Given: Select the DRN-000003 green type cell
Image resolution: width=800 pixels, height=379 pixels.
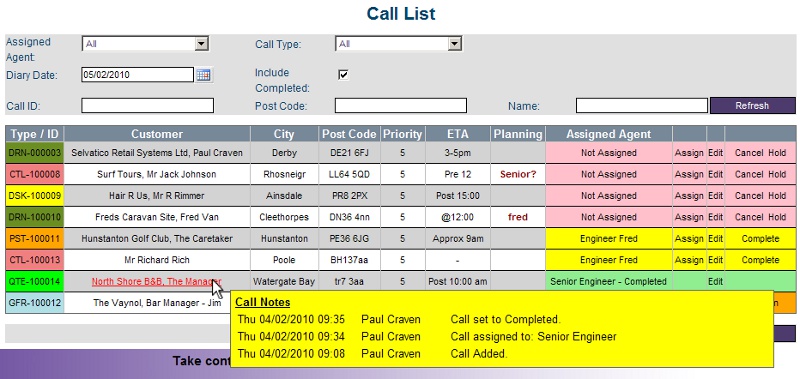Looking at the screenshot, I should coord(35,153).
